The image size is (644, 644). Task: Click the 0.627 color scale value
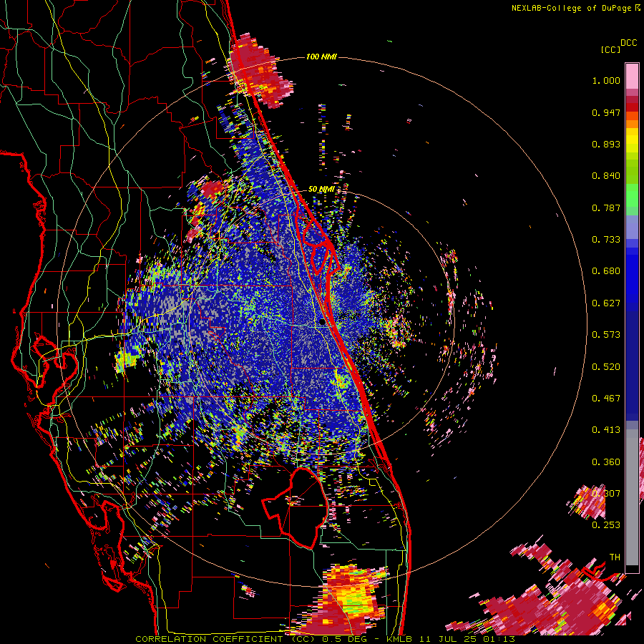(606, 303)
